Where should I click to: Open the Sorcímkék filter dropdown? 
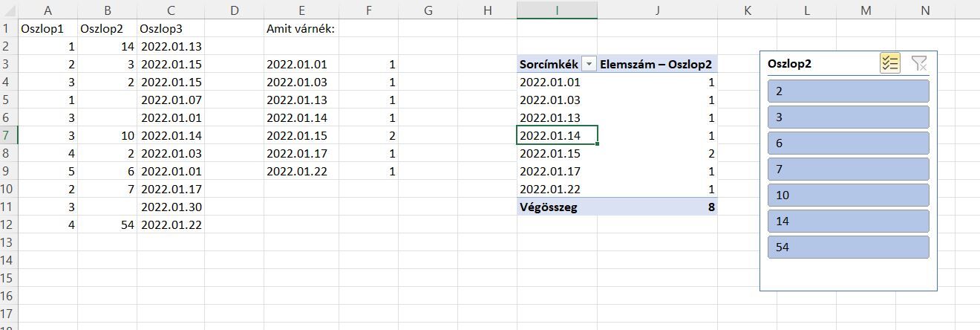(x=589, y=65)
